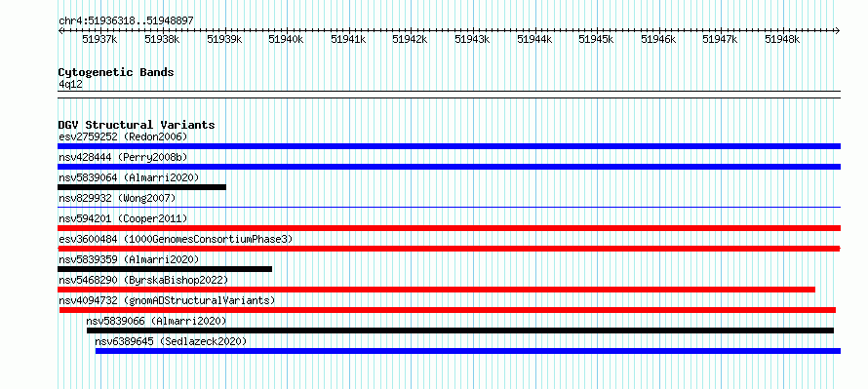Select the black bar for nsv5839359
Image resolution: width=868 pixels, height=389 pixels.
[x=165, y=269]
